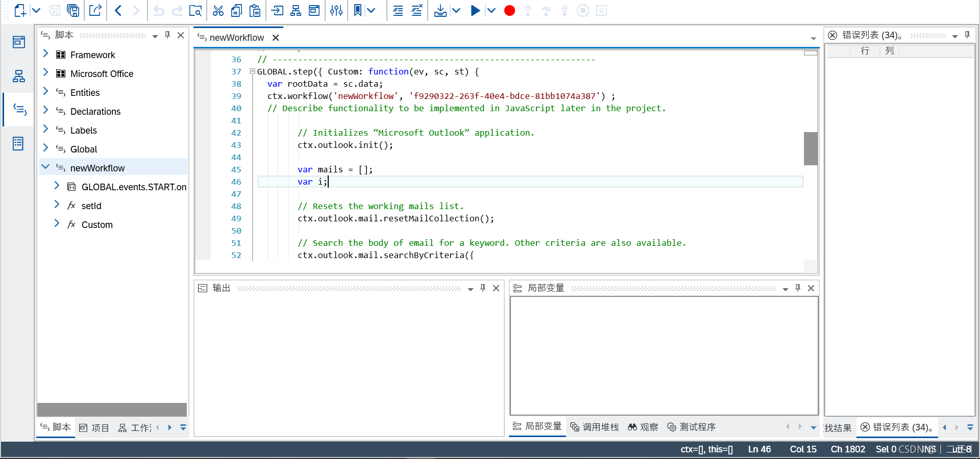Click the editor vertical scrollbar thumb
The image size is (980, 459).
point(811,148)
